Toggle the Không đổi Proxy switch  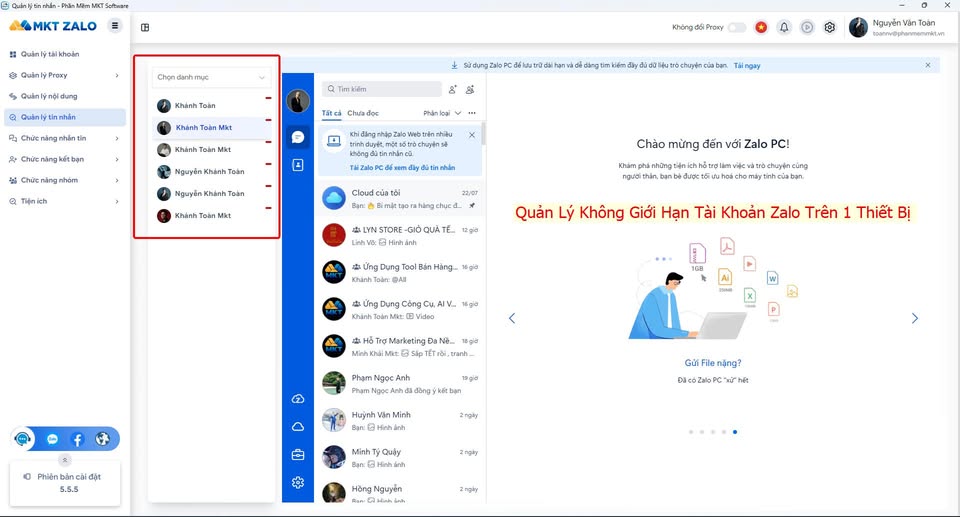pyautogui.click(x=737, y=28)
